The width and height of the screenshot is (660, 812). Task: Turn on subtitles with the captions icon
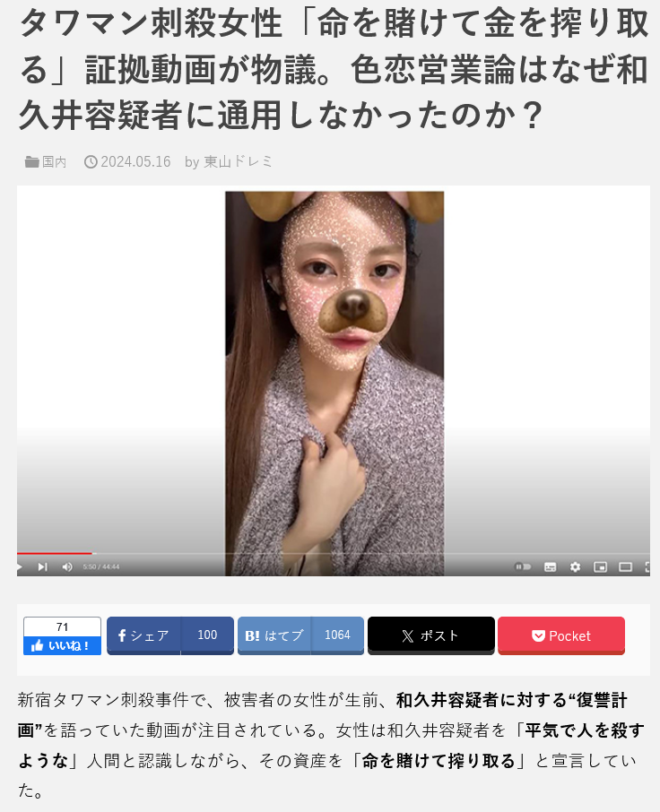click(551, 567)
